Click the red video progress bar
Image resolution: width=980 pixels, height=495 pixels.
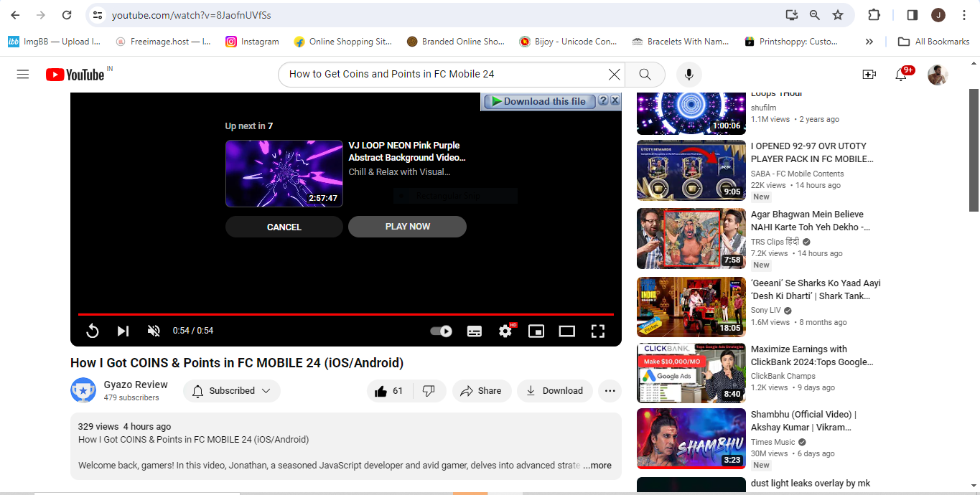(346, 314)
